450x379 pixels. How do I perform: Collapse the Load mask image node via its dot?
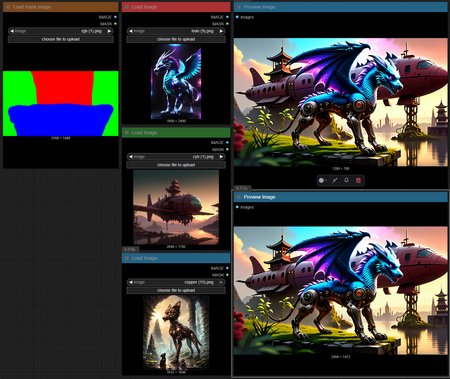pyautogui.click(x=8, y=7)
